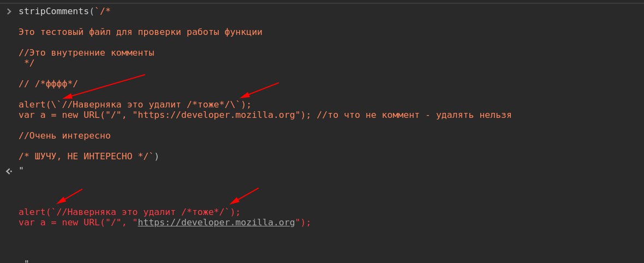644x263 pixels.
Task: Click the developer.mozilla.org string in the orange input code
Action: coord(217,115)
